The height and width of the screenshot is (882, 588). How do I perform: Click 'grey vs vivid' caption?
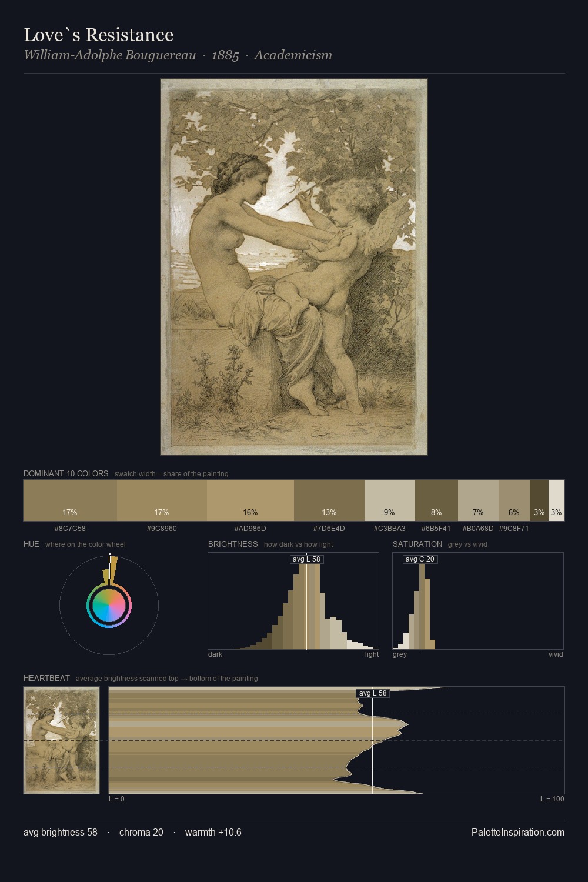pyautogui.click(x=467, y=544)
